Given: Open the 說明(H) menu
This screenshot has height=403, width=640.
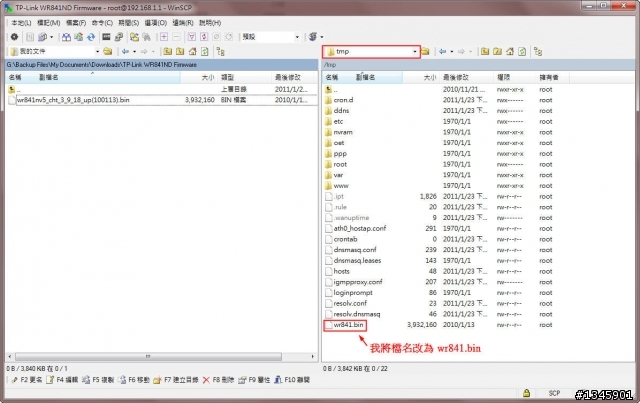Looking at the screenshot, I should pos(210,23).
